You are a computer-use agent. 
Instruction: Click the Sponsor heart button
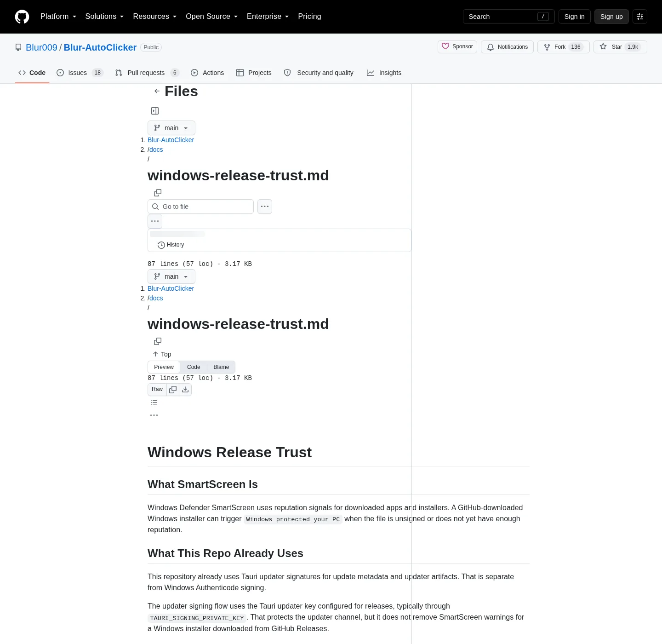[x=457, y=46]
